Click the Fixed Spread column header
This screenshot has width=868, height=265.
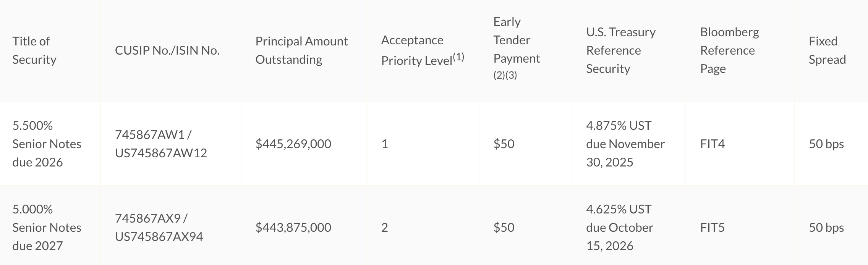click(x=827, y=50)
